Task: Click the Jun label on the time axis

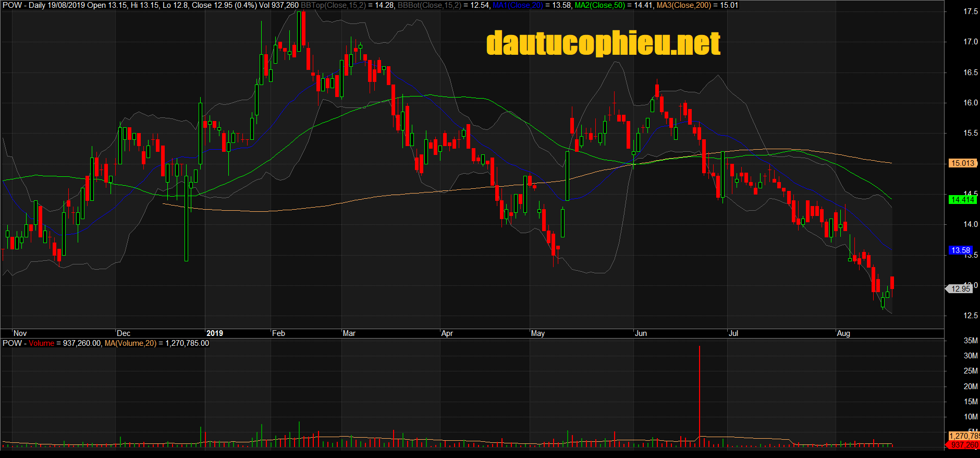Action: click(641, 333)
